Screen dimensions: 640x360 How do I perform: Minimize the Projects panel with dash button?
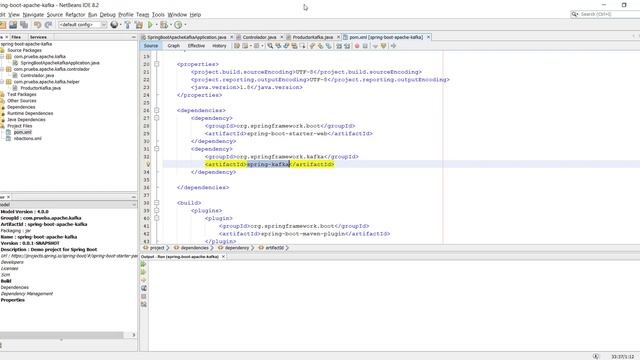[x=133, y=37]
